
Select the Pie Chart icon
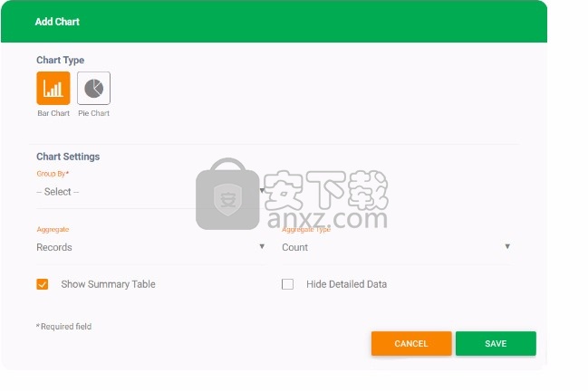tap(93, 89)
